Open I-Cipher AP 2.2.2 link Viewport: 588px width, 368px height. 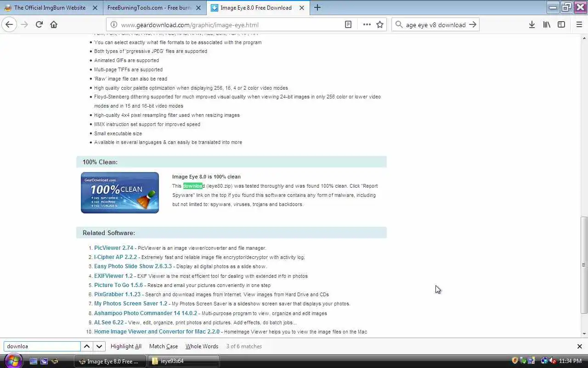[115, 257]
